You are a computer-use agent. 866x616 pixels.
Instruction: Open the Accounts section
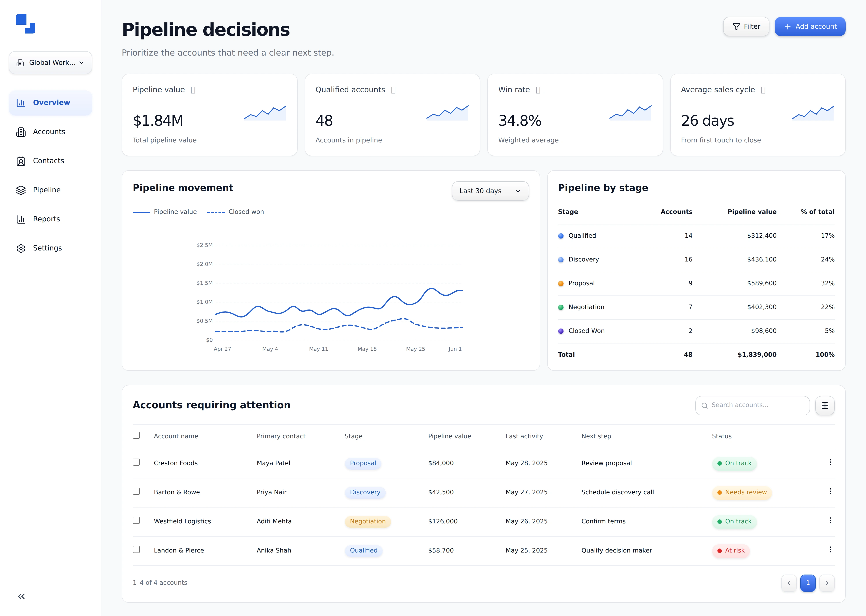coord(50,132)
